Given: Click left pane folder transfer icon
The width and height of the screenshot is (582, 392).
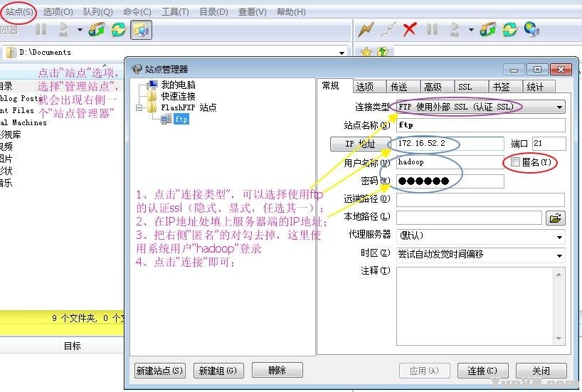Looking at the screenshot, I should 97,29.
